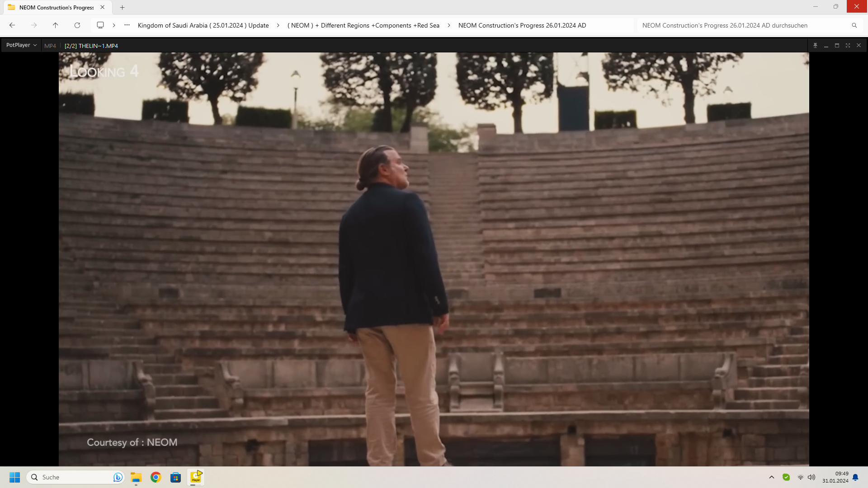Screen dimensions: 868x488
Task: Toggle PotPlayer fullscreen mode icon
Action: pyautogui.click(x=848, y=46)
